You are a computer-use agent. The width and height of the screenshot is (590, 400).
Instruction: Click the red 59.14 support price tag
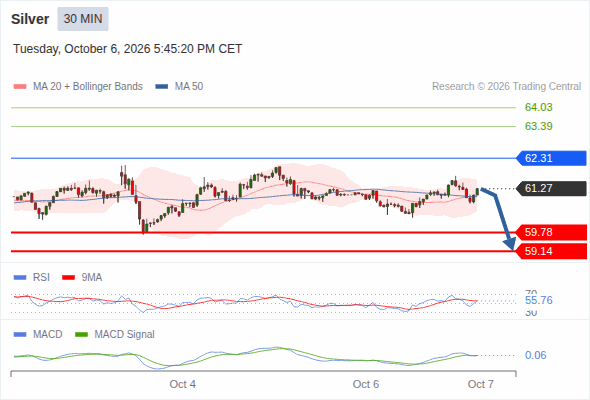(x=551, y=251)
